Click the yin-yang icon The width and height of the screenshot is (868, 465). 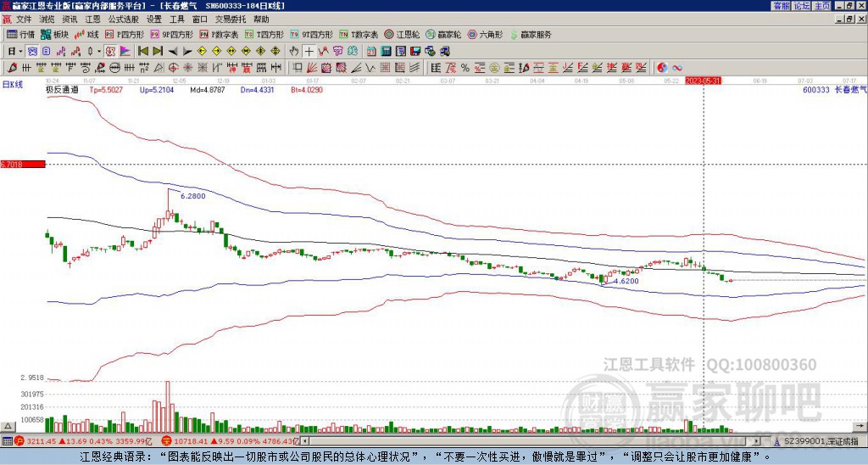point(662,68)
